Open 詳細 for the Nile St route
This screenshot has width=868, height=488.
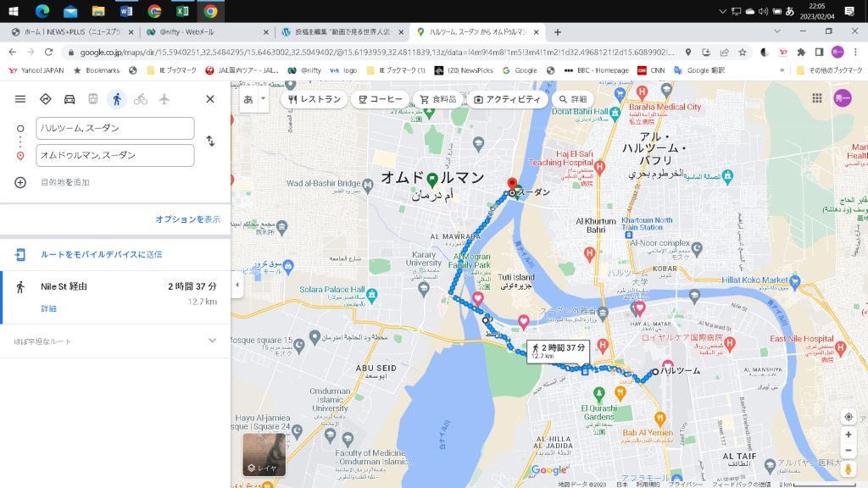[48, 308]
